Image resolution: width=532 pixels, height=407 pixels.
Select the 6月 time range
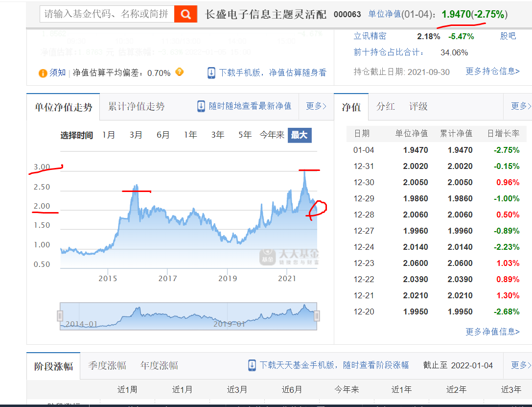[163, 135]
